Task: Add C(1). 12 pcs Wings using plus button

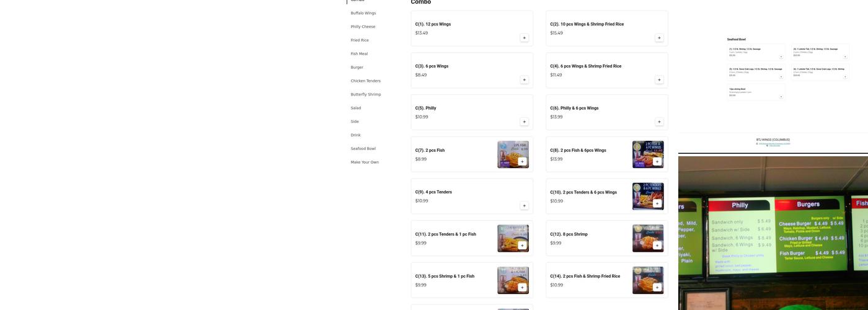Action: point(524,38)
